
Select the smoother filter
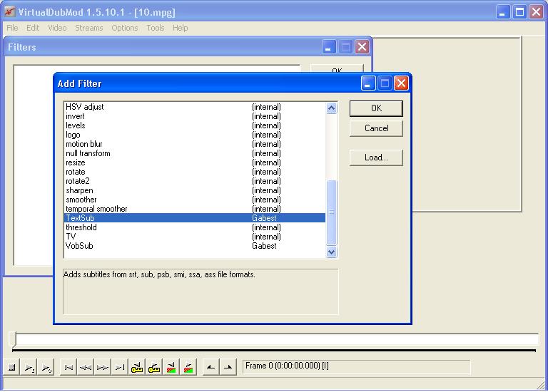[x=195, y=200]
